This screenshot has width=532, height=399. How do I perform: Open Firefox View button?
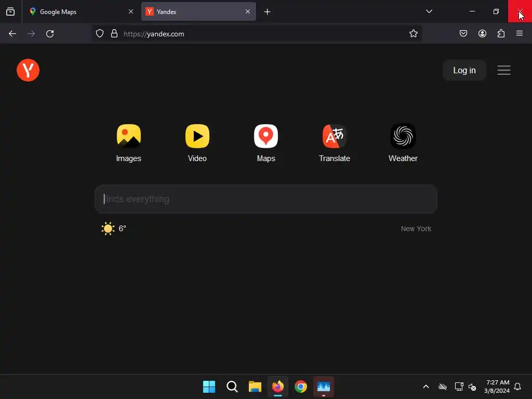pos(10,11)
